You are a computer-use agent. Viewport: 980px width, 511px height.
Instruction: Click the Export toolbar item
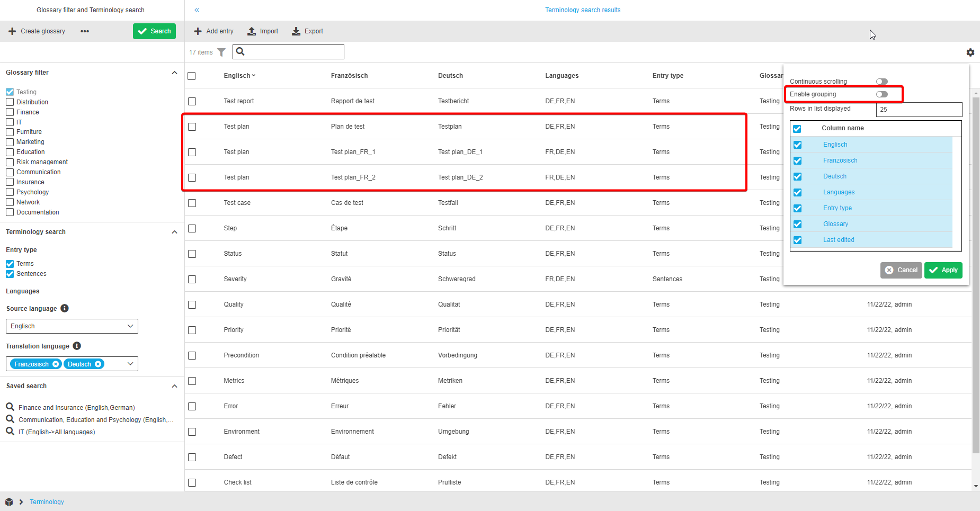tap(307, 31)
